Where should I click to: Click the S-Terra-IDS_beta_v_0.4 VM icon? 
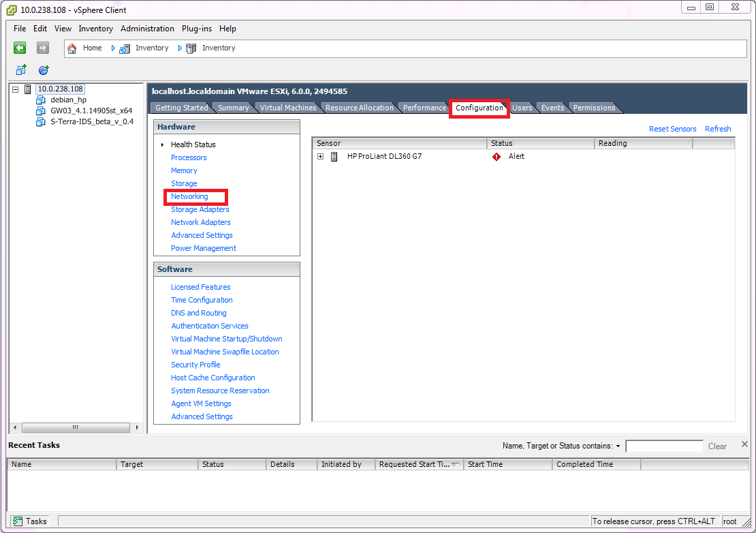point(41,122)
